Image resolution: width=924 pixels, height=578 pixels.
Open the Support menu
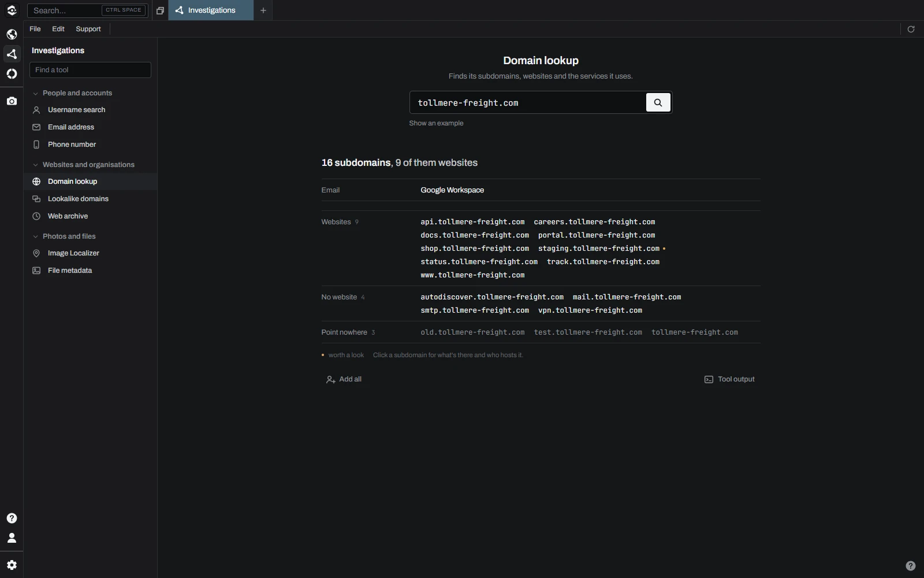(88, 29)
